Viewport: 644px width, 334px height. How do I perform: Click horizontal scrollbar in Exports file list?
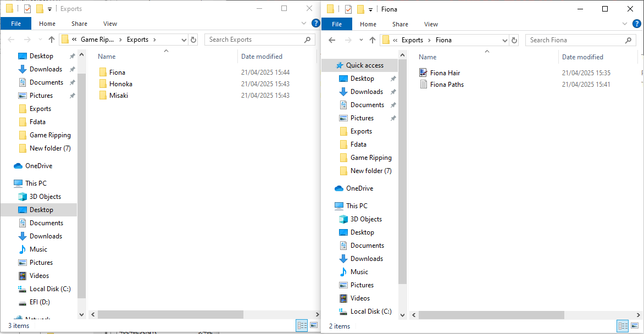[x=170, y=314]
